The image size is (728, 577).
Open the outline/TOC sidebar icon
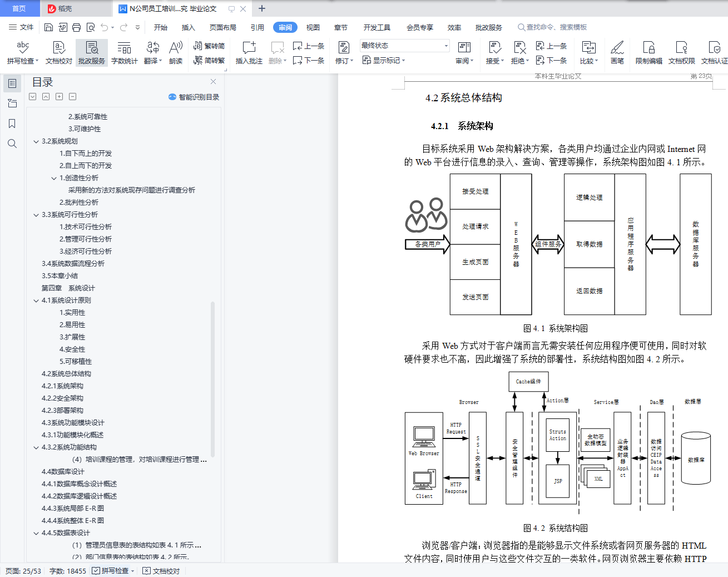(x=12, y=83)
